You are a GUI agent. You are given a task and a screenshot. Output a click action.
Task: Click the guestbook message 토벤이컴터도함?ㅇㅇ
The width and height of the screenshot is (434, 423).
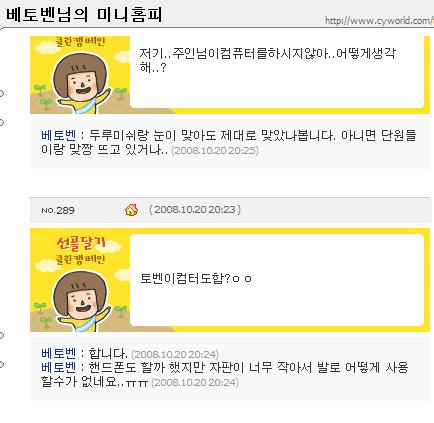(196, 278)
